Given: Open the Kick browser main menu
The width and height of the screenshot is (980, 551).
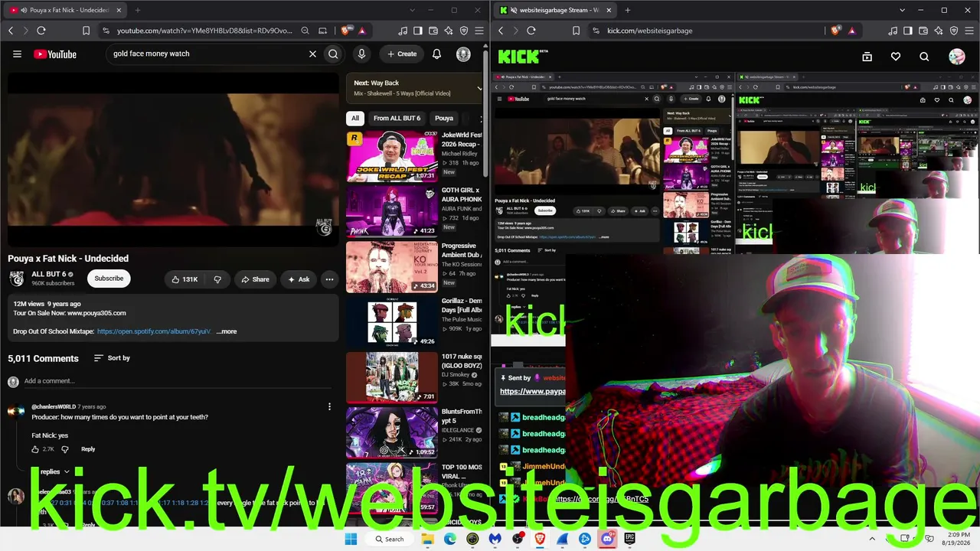Looking at the screenshot, I should [x=969, y=31].
